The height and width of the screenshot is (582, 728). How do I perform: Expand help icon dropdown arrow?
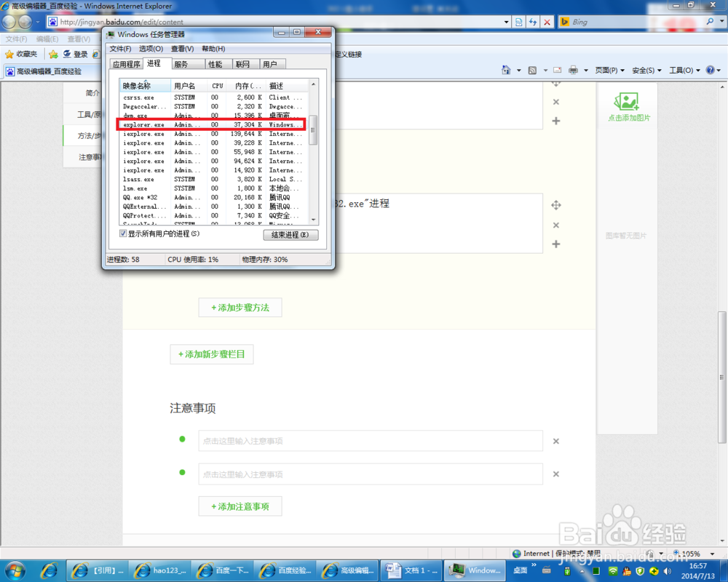pos(719,71)
